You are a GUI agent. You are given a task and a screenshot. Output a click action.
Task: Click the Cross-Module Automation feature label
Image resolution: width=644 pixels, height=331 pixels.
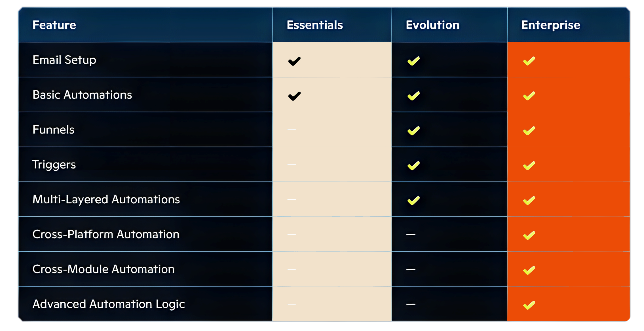click(103, 269)
